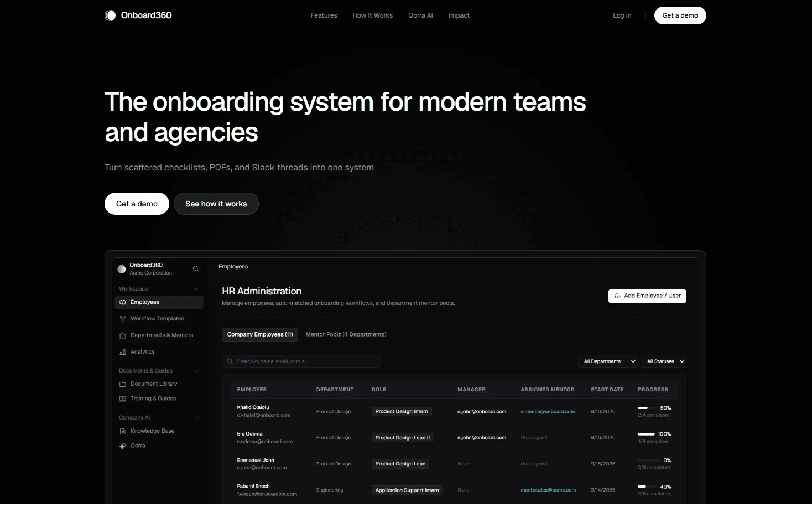
Task: Click the search magnifier icon in sidebar
Action: click(x=196, y=269)
